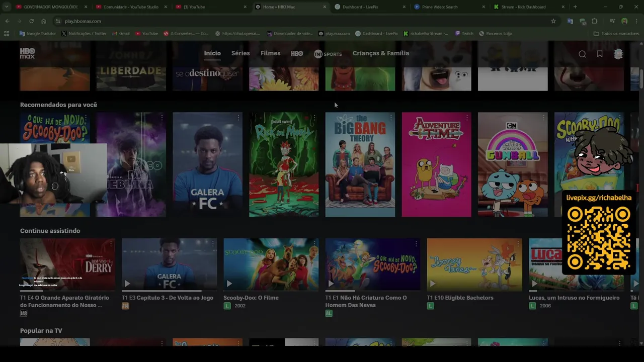Bookmark this page with the star

click(x=553, y=21)
